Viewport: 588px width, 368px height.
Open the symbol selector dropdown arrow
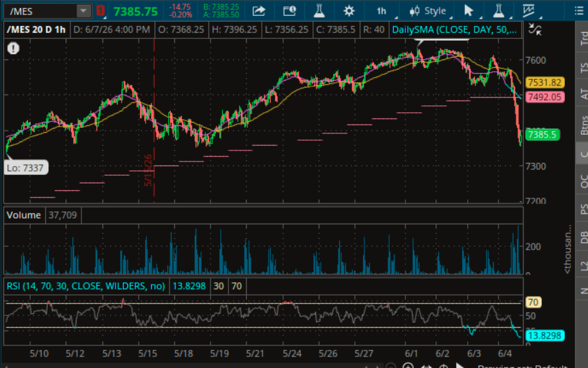coord(83,11)
